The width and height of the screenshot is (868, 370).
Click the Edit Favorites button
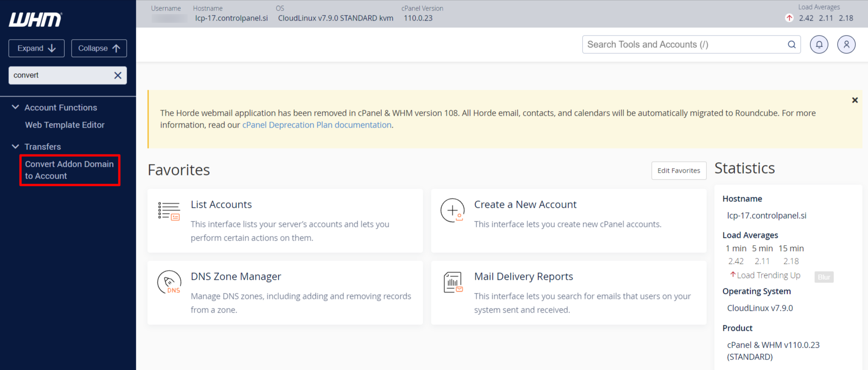click(679, 170)
